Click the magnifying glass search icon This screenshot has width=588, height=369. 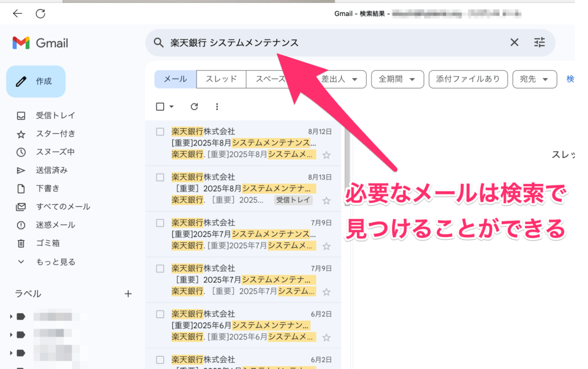(x=158, y=43)
